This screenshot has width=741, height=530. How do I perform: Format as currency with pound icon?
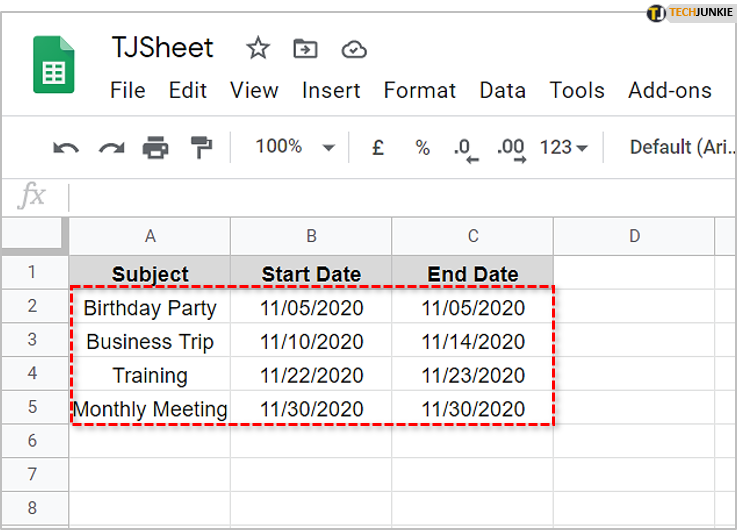pos(378,148)
